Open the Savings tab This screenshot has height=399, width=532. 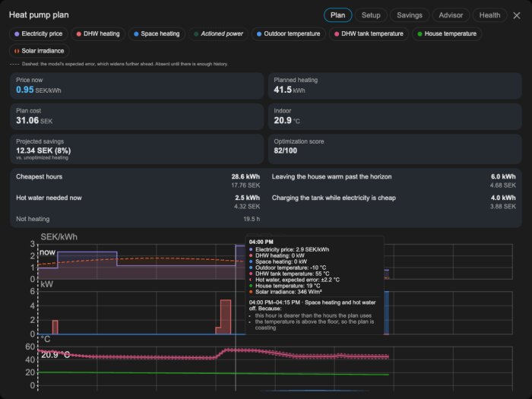pyautogui.click(x=410, y=15)
